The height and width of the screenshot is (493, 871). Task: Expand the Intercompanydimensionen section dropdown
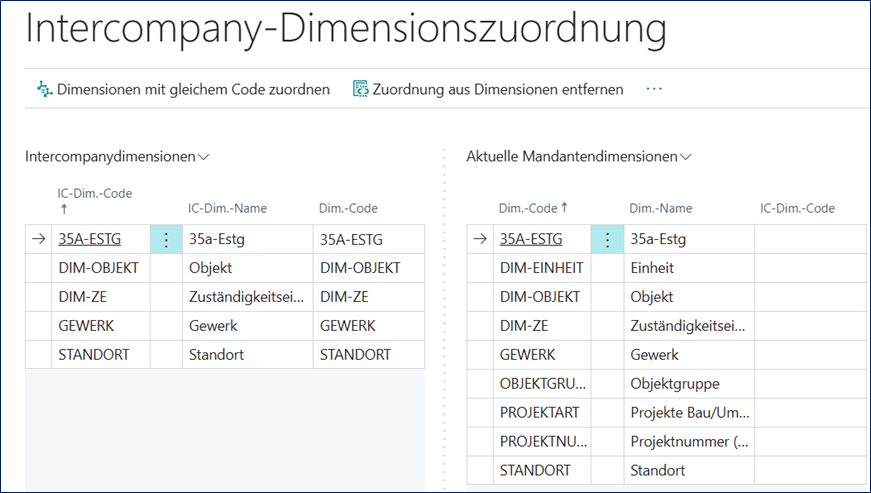point(204,157)
